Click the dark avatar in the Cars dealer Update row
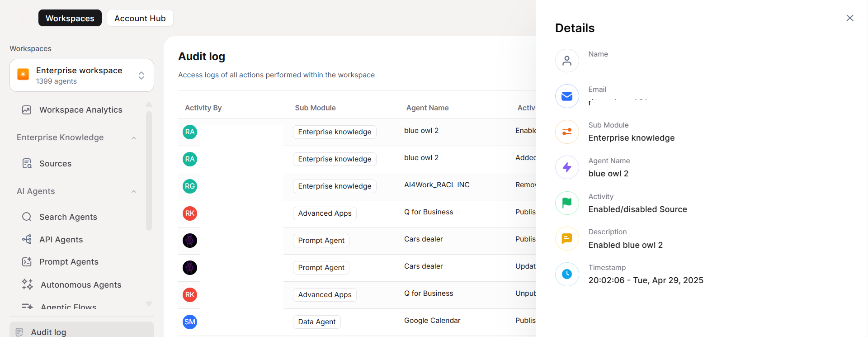This screenshot has height=341, width=868. 190,268
